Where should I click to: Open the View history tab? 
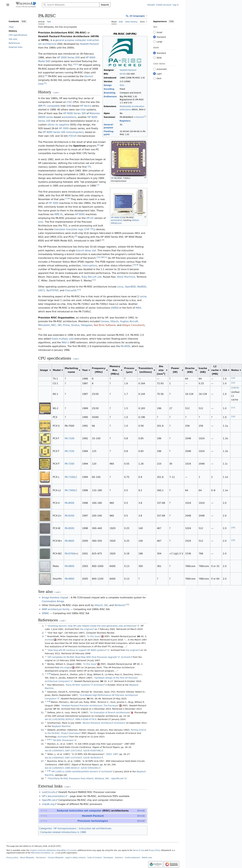pyautogui.click(x=131, y=22)
